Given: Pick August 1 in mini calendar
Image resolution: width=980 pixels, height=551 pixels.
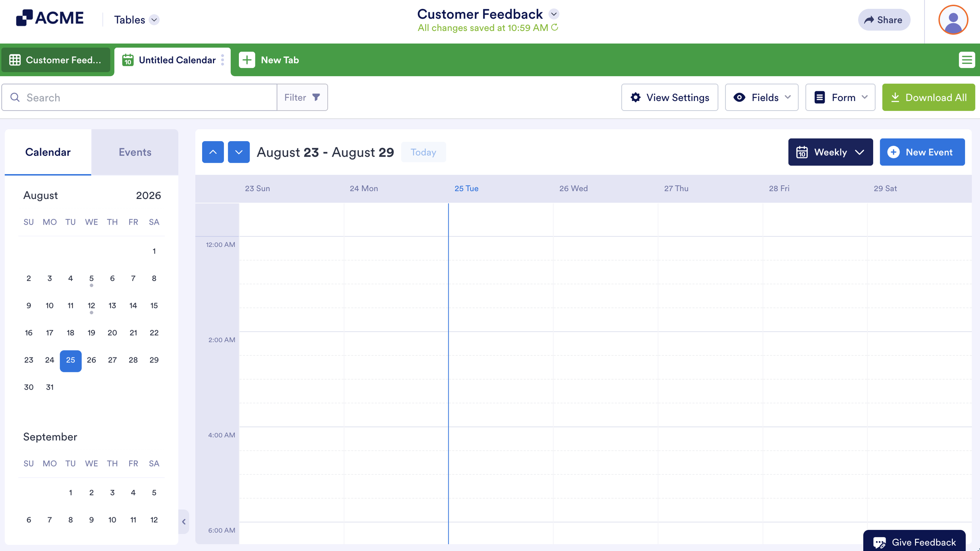Looking at the screenshot, I should click(x=154, y=251).
